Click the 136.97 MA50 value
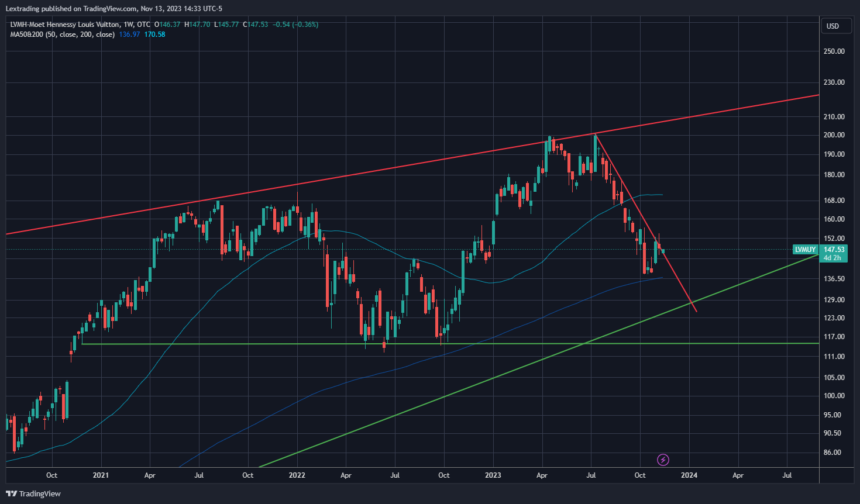860x504 pixels. coord(129,34)
